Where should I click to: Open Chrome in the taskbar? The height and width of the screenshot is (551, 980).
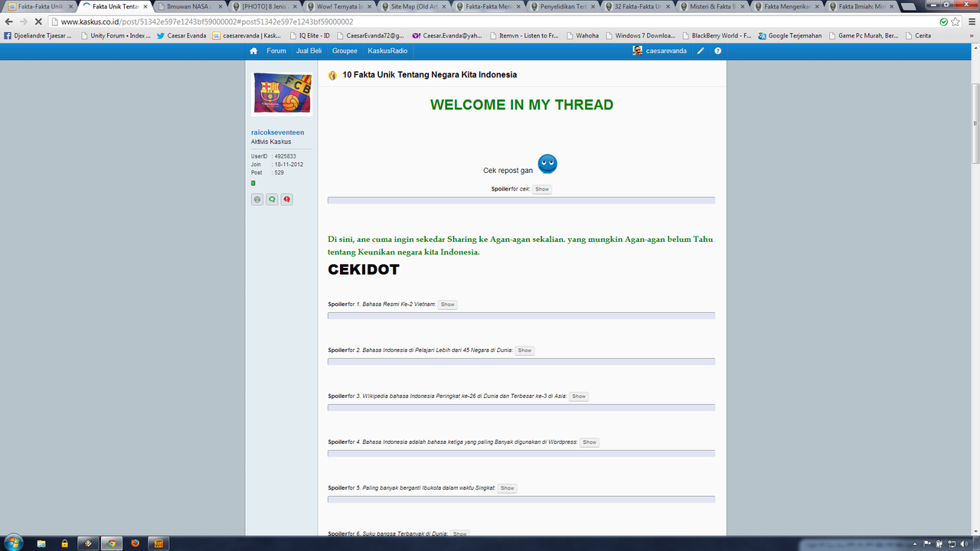coord(112,543)
